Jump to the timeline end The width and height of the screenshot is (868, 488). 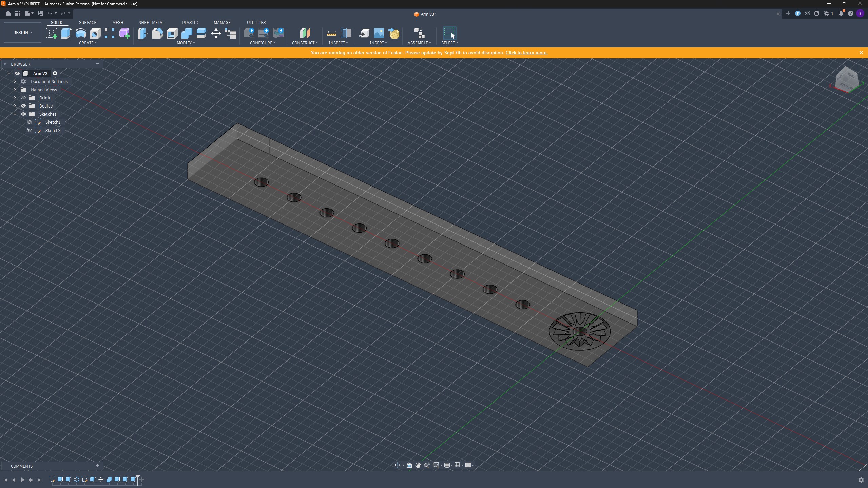point(39,480)
